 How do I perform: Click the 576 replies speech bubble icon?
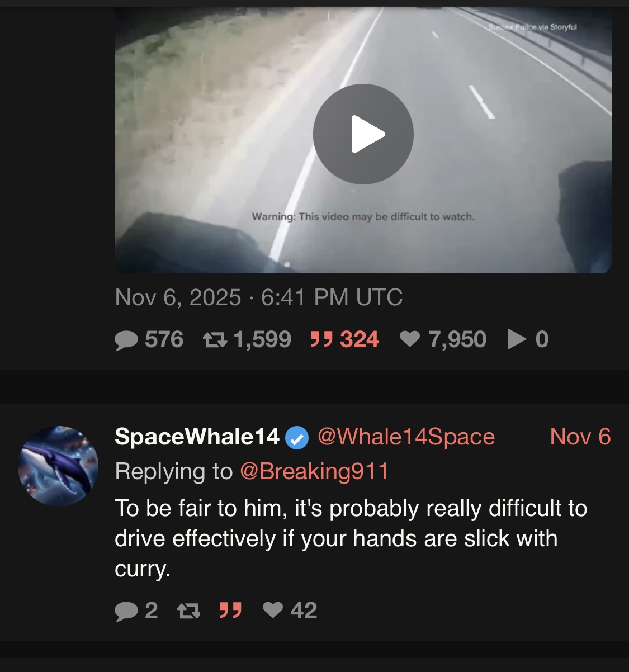tap(126, 340)
